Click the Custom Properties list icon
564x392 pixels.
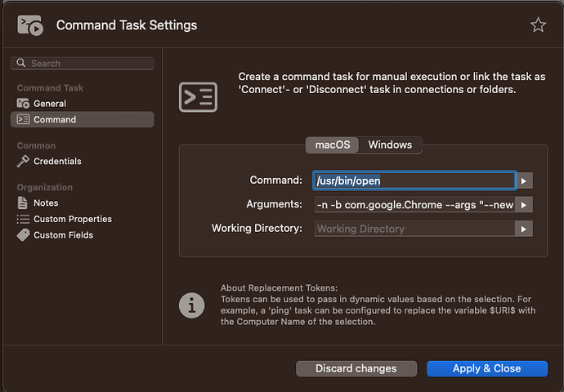[23, 219]
